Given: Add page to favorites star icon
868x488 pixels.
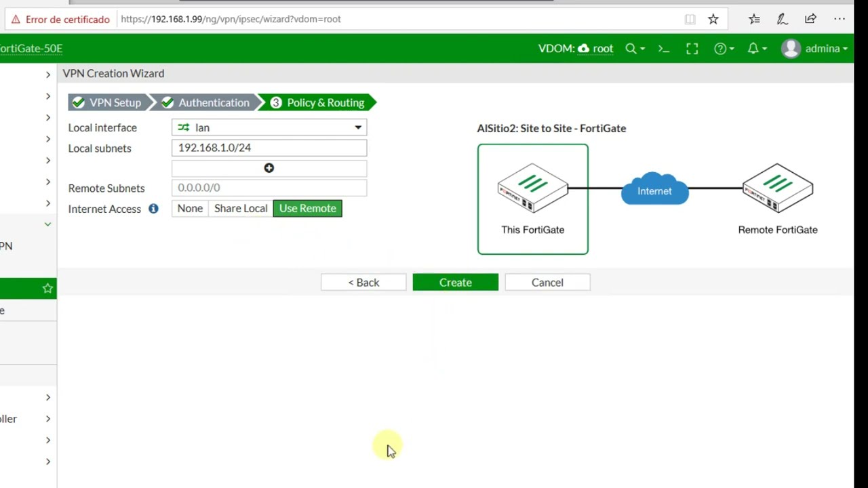Looking at the screenshot, I should click(713, 20).
